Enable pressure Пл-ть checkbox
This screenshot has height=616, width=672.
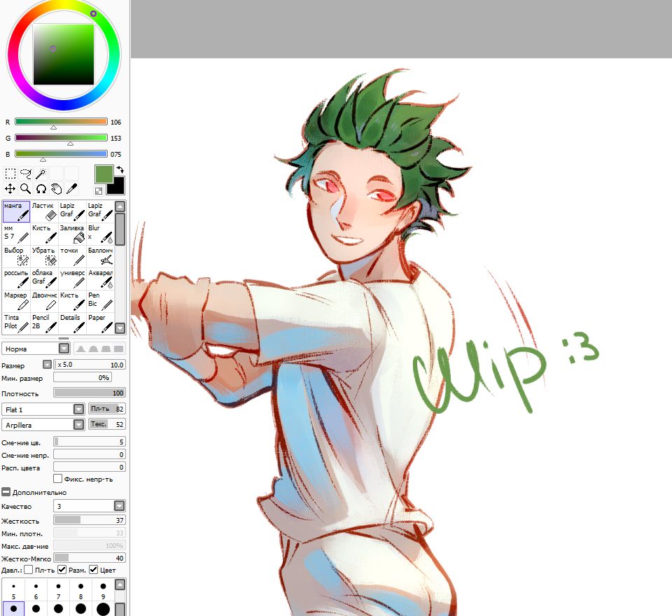[x=28, y=570]
